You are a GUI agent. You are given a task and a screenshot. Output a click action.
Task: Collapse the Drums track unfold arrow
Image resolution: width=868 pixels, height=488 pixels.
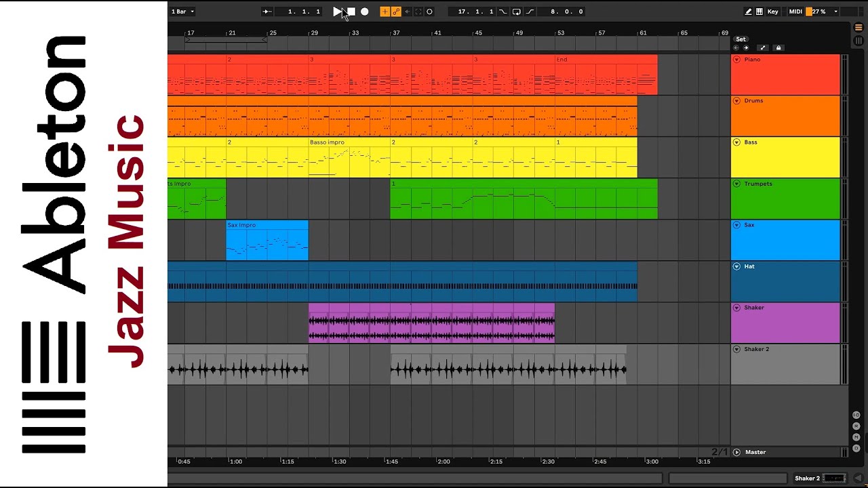pos(737,101)
